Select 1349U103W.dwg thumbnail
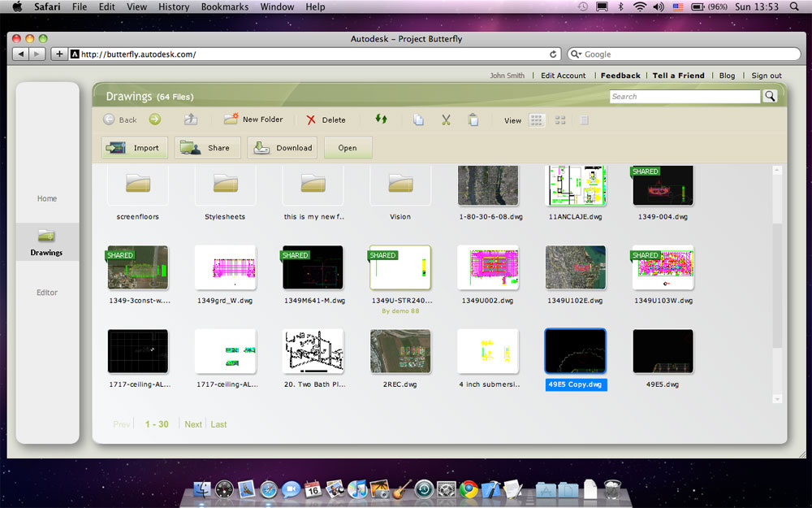The height and width of the screenshot is (508, 812). 663,267
